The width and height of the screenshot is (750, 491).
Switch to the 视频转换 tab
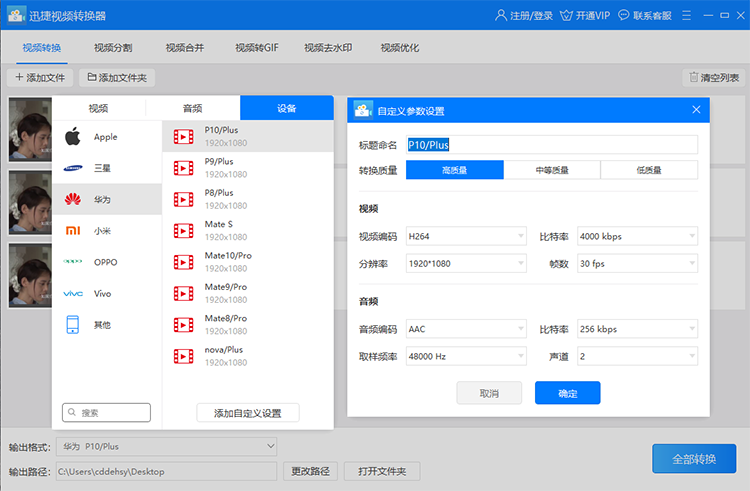[x=42, y=47]
